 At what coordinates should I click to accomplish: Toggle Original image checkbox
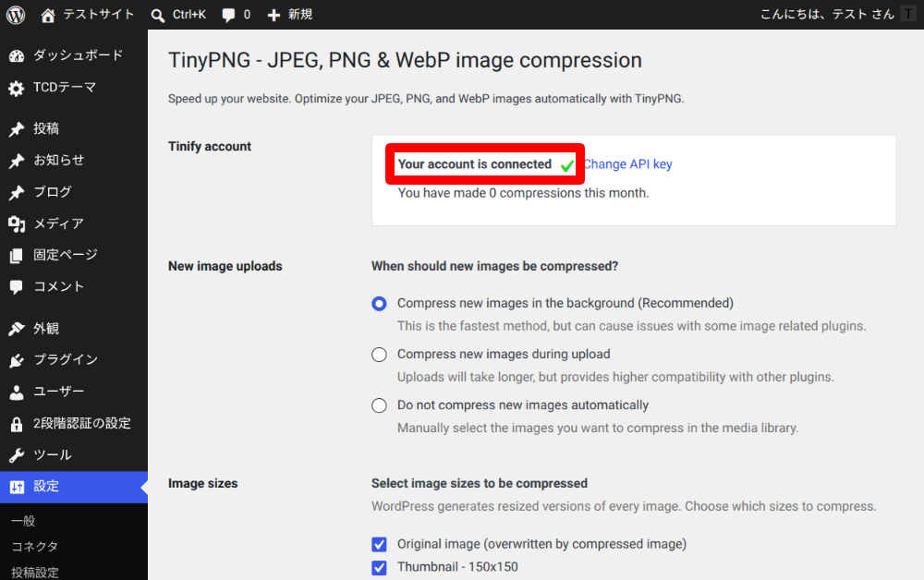coord(379,544)
